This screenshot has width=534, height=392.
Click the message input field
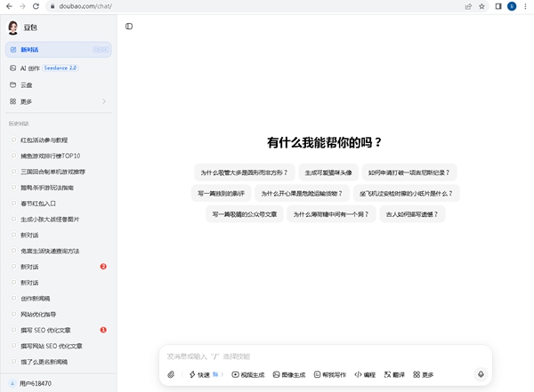[320, 356]
